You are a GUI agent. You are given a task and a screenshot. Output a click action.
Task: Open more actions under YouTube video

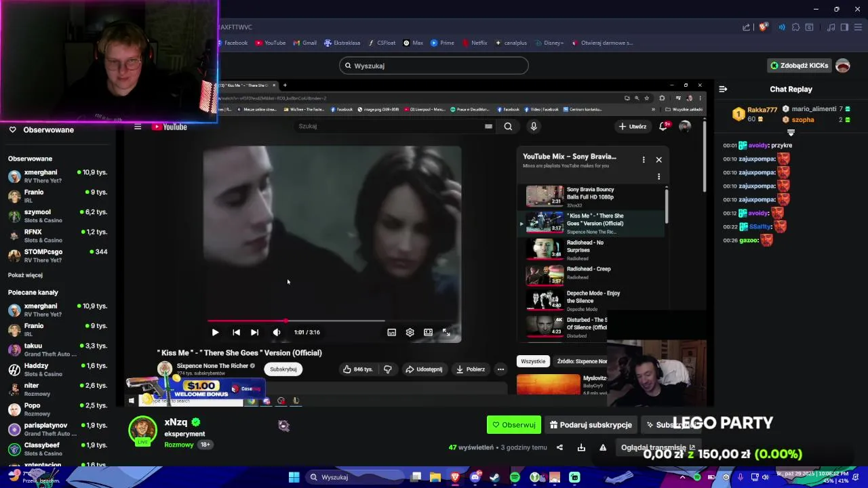(500, 369)
